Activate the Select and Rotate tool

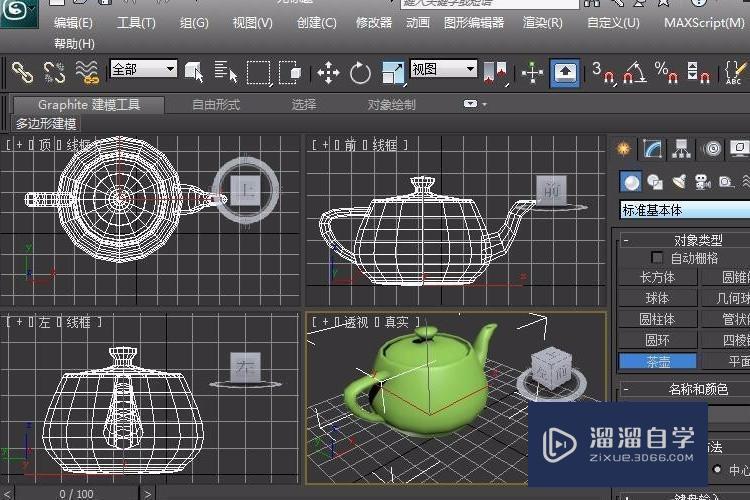[x=360, y=72]
